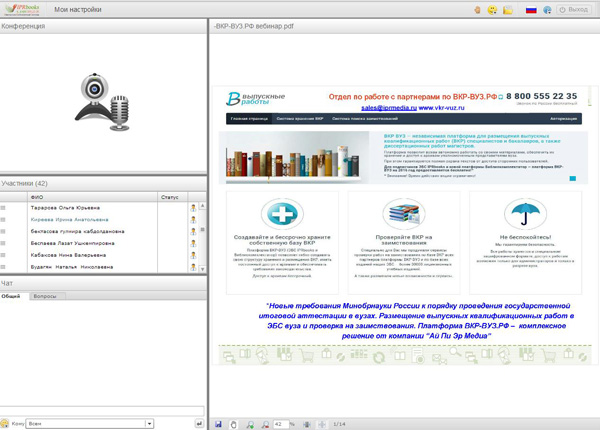Click user icon for Кабакова Нина row
The image size is (600, 430).
click(193, 255)
